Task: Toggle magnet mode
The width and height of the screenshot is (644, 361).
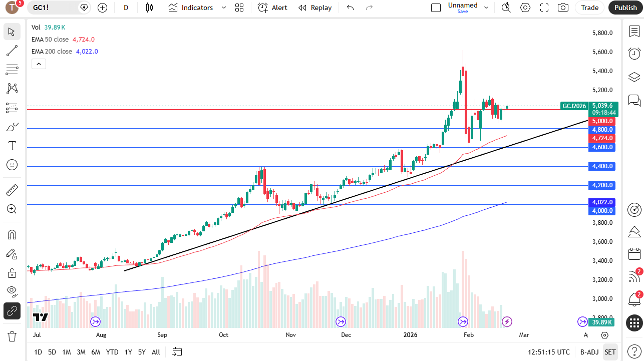Action: click(12, 234)
